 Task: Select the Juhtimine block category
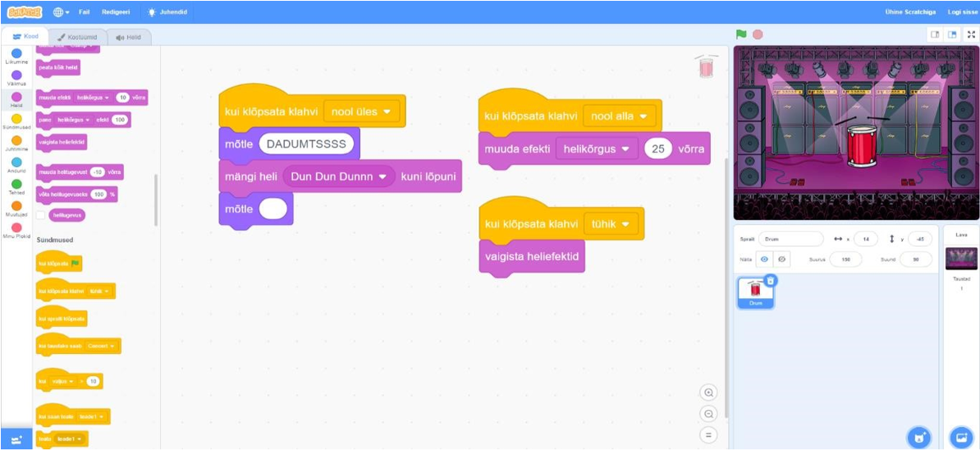click(x=17, y=144)
